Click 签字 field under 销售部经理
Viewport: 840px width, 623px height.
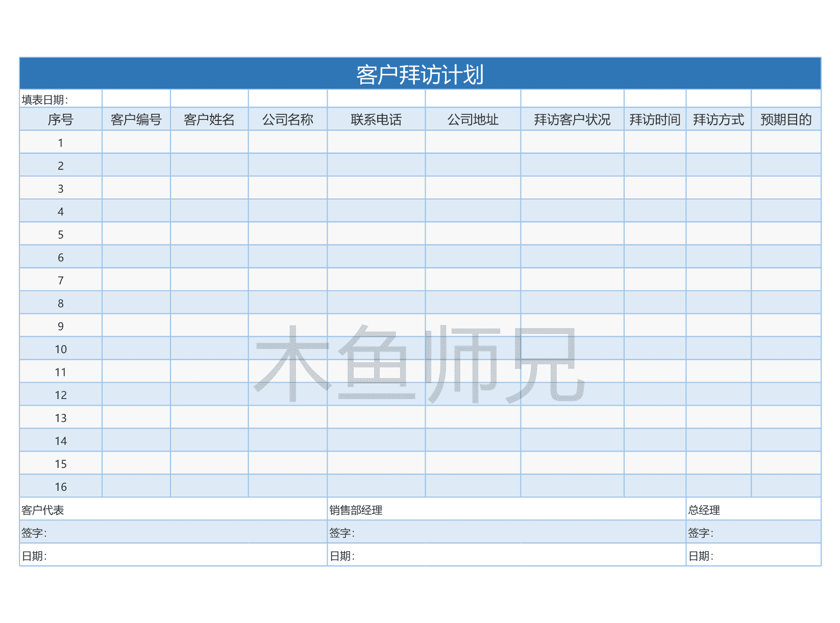click(506, 532)
